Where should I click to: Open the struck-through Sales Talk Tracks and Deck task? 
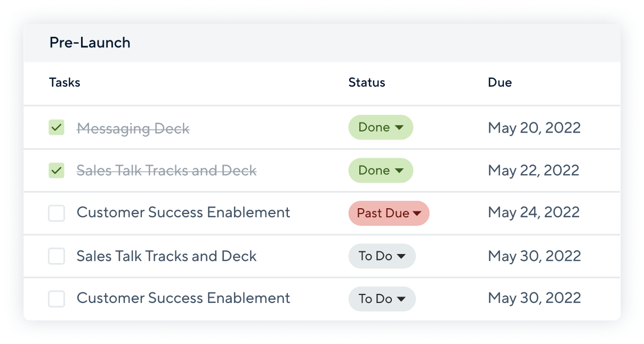pos(167,170)
